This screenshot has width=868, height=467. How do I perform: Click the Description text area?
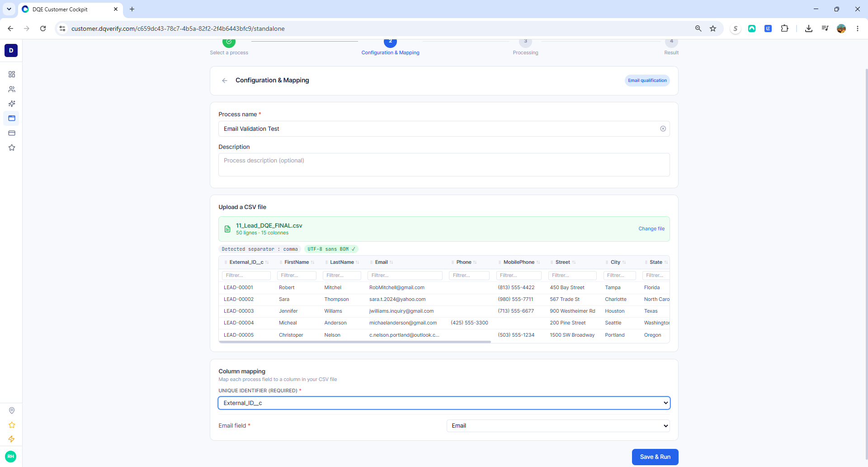pyautogui.click(x=444, y=165)
